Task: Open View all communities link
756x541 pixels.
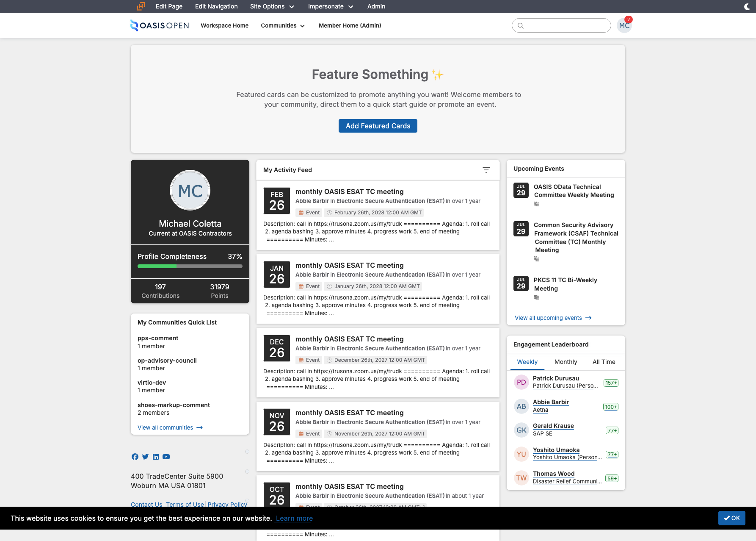Action: point(170,427)
